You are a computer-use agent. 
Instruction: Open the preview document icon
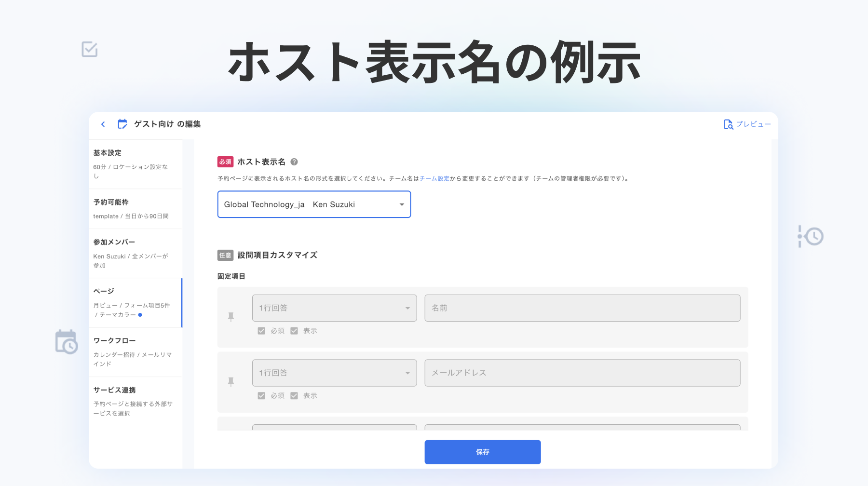pyautogui.click(x=728, y=124)
